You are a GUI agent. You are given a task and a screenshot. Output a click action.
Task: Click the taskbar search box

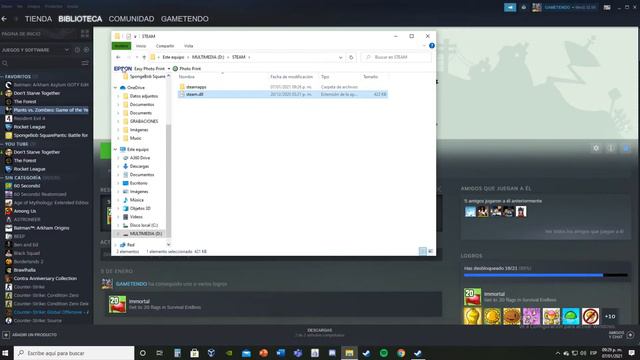click(x=74, y=353)
